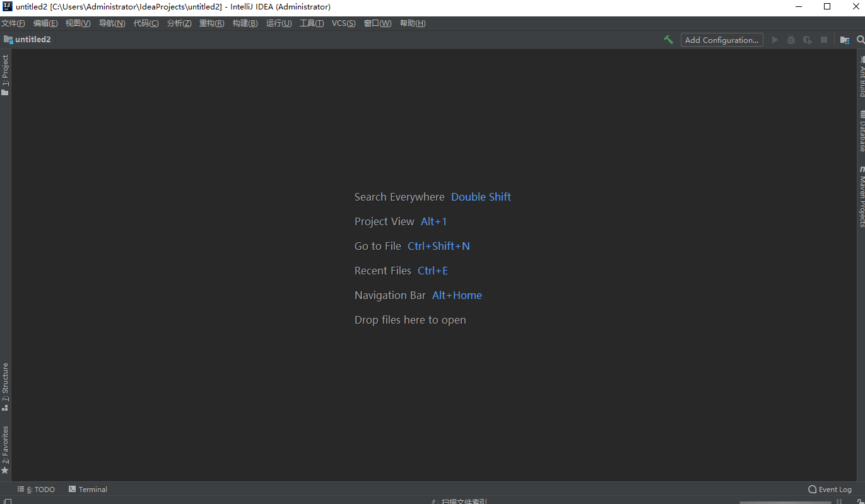
Task: Open the 代码(C) menu
Action: 146,23
